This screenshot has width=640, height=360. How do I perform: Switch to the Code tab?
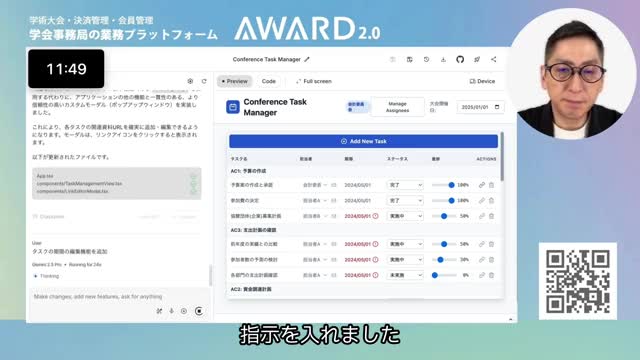tap(269, 81)
